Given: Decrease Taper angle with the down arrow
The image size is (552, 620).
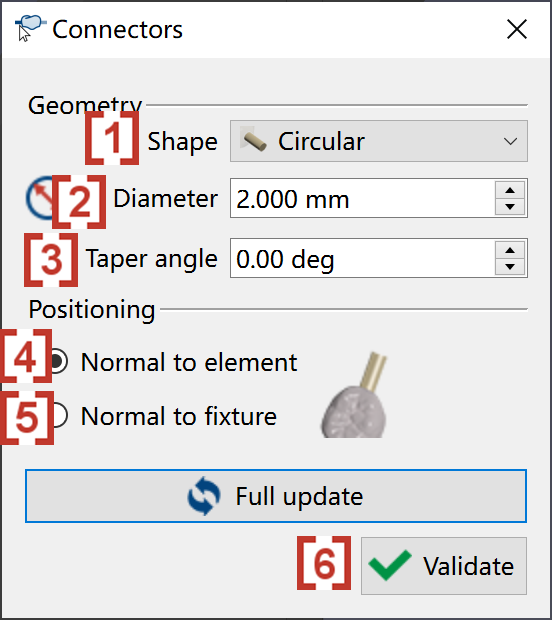Looking at the screenshot, I should click(510, 267).
